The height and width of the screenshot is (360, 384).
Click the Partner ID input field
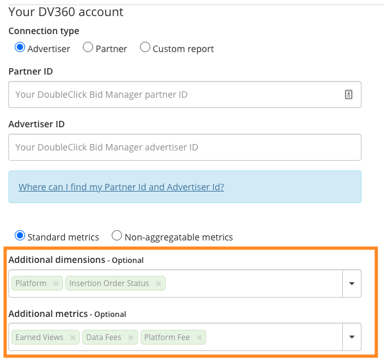point(185,94)
